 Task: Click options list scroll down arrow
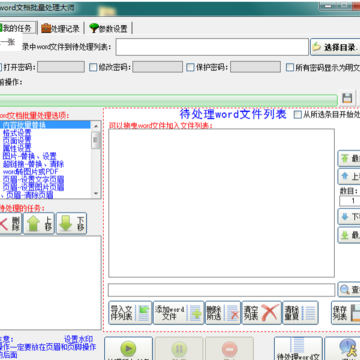[x=96, y=194]
